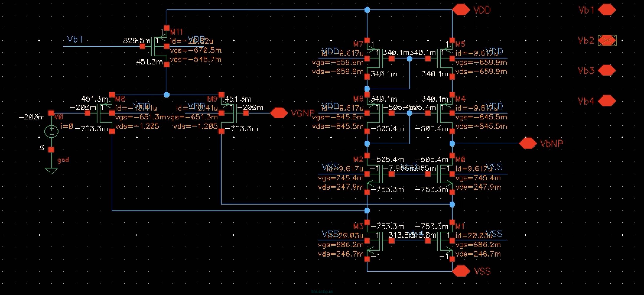Click the gnd text label
The height and width of the screenshot is (295, 644).
[63, 160]
